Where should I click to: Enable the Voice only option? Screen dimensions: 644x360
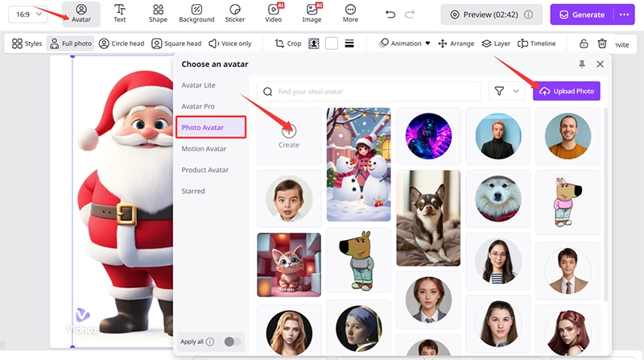(x=230, y=43)
